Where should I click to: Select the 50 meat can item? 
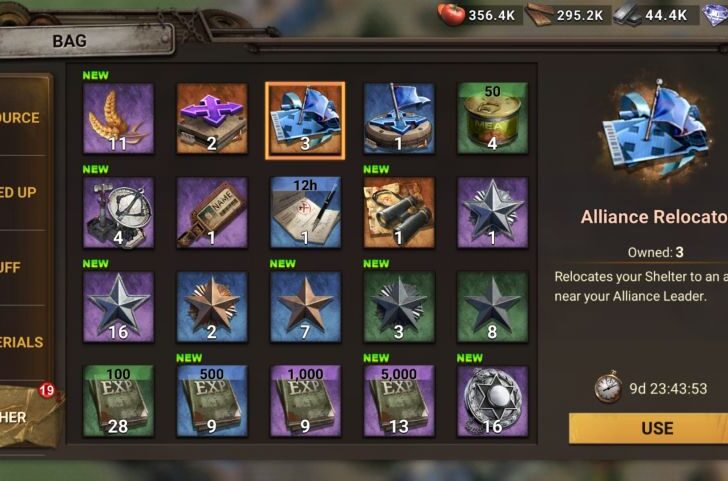[493, 118]
